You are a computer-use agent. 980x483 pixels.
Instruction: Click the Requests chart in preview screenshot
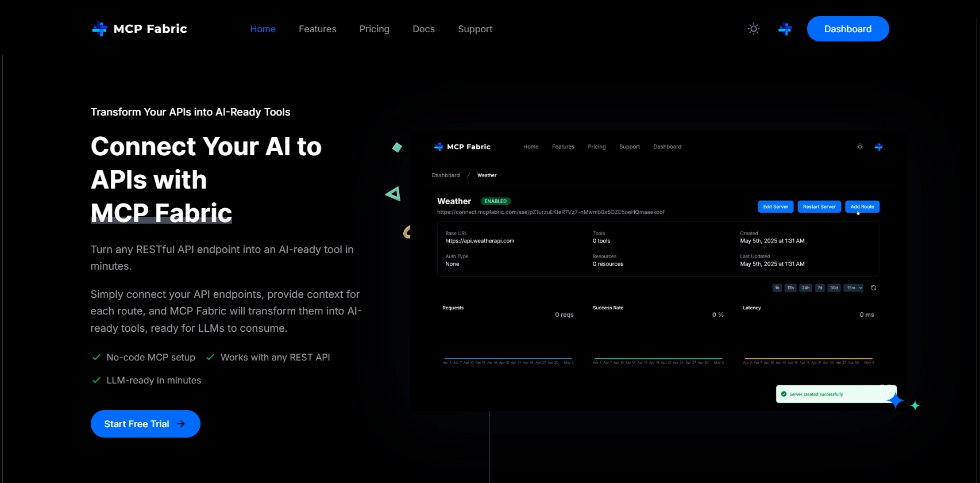[x=508, y=335]
